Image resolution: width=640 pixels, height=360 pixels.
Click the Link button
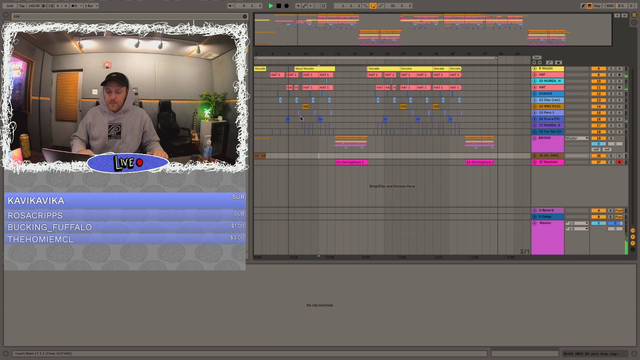pyautogui.click(x=10, y=6)
